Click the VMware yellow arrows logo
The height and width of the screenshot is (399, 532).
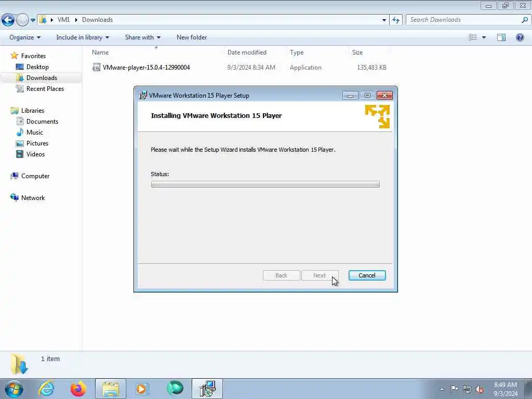tap(377, 116)
